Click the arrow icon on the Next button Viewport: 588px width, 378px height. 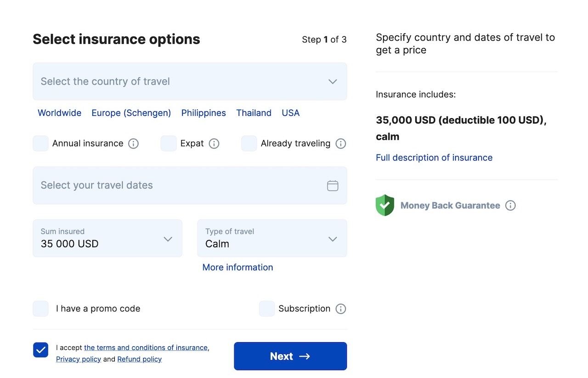coord(305,356)
